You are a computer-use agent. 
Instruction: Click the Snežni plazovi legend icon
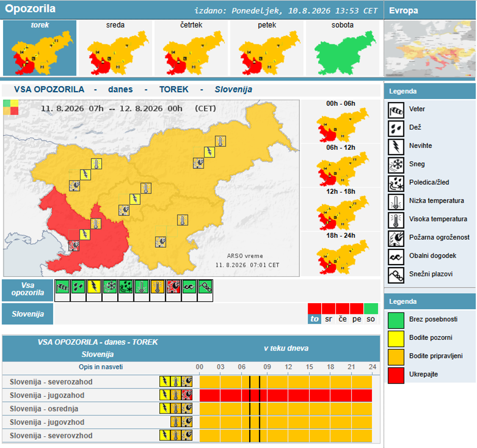396,275
